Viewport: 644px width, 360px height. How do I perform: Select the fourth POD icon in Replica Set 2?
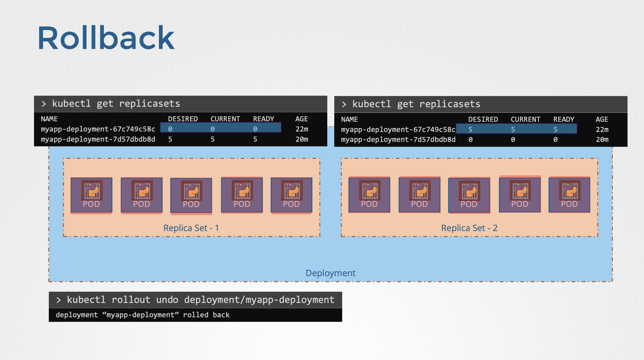click(x=519, y=195)
